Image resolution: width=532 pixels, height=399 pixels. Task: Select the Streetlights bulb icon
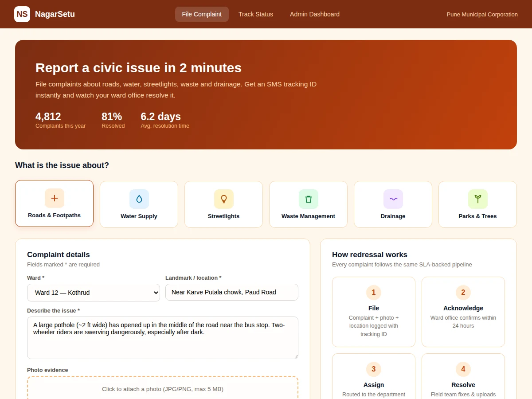[x=224, y=199]
